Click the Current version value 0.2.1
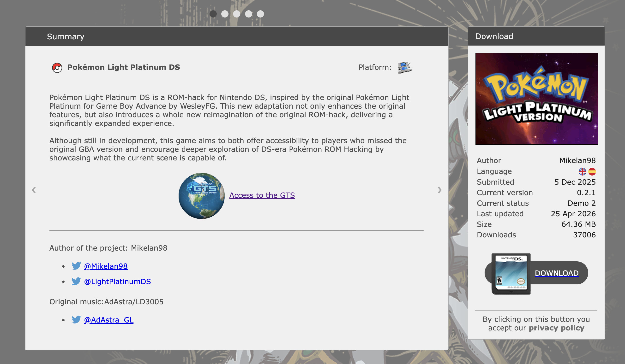 click(586, 193)
